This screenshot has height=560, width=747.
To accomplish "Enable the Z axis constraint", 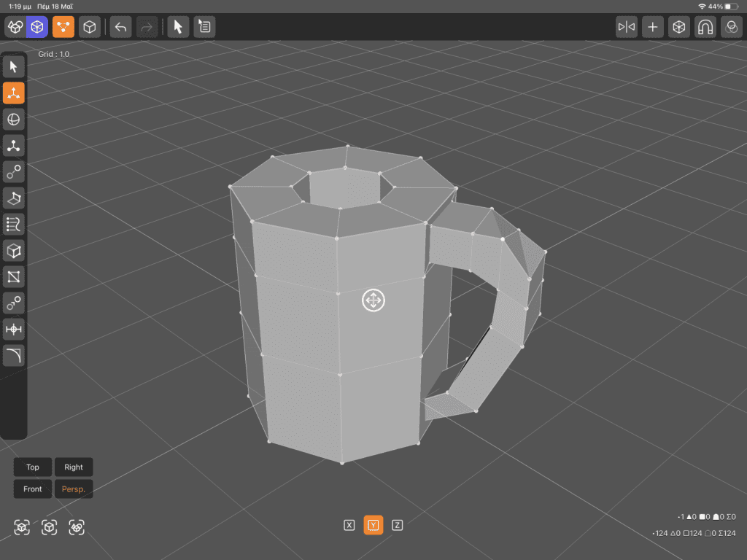I will pos(398,525).
